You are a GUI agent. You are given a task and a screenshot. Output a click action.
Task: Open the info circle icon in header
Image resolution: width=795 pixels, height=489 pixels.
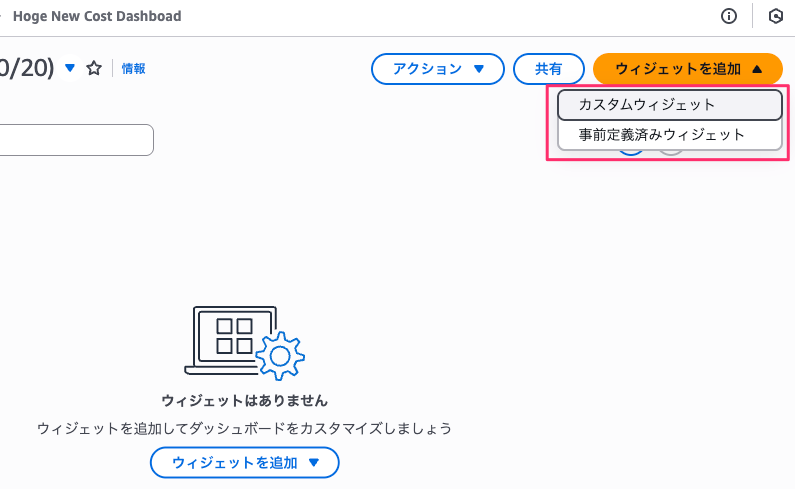(x=729, y=16)
